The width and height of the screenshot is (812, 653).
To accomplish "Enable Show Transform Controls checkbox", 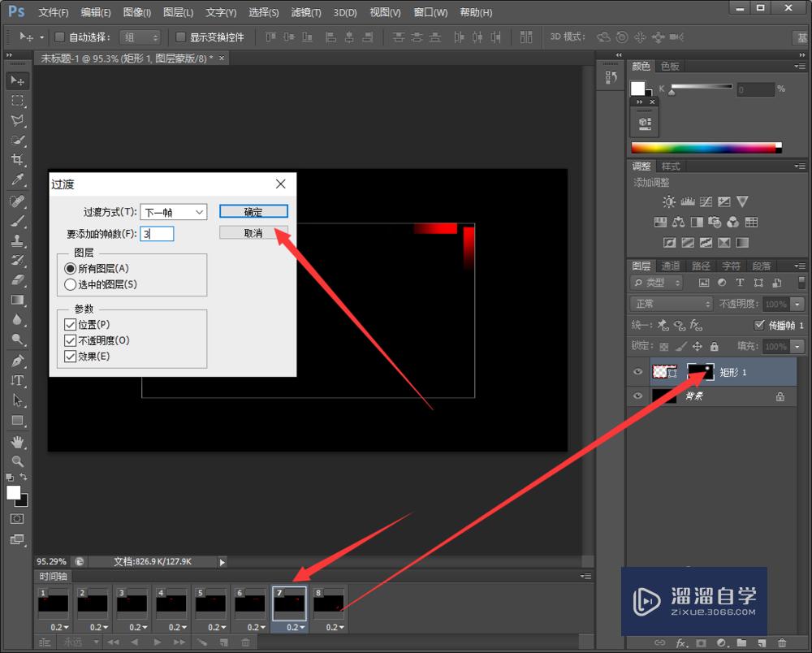I will click(180, 37).
